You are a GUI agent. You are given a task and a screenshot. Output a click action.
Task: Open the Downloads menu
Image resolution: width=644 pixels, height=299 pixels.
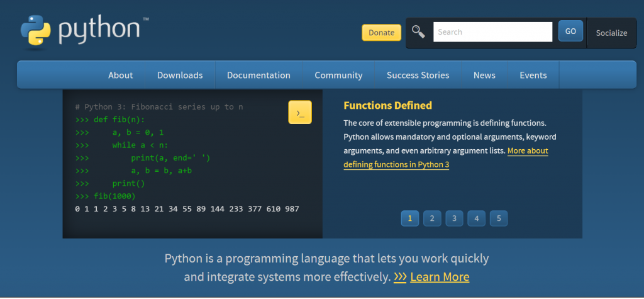180,76
